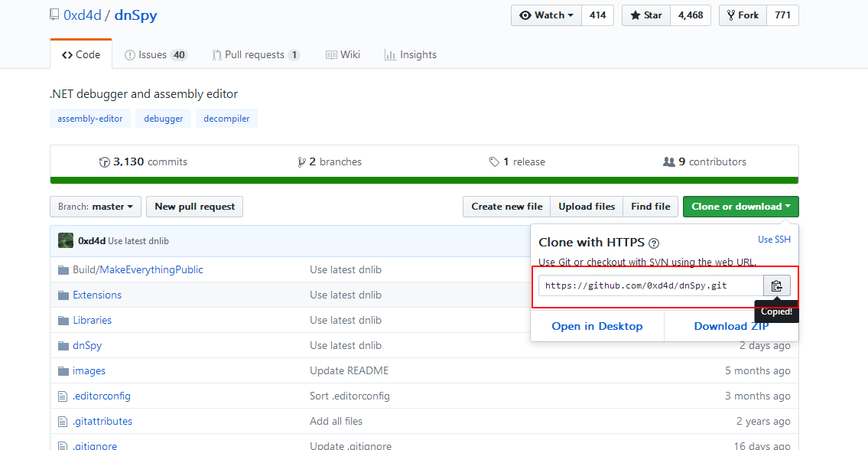View the 3,130 commits
Image resolution: width=868 pixels, height=450 pixels.
(143, 161)
